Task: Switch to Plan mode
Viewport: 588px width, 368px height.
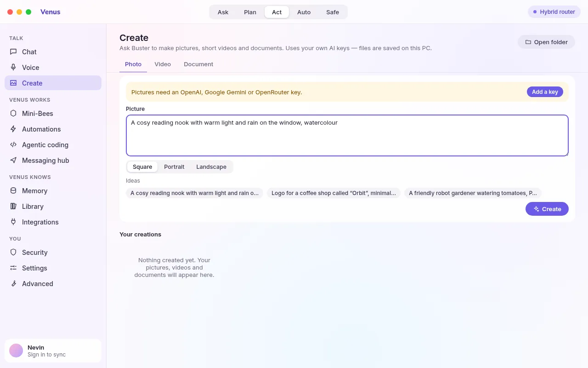Action: [x=250, y=12]
